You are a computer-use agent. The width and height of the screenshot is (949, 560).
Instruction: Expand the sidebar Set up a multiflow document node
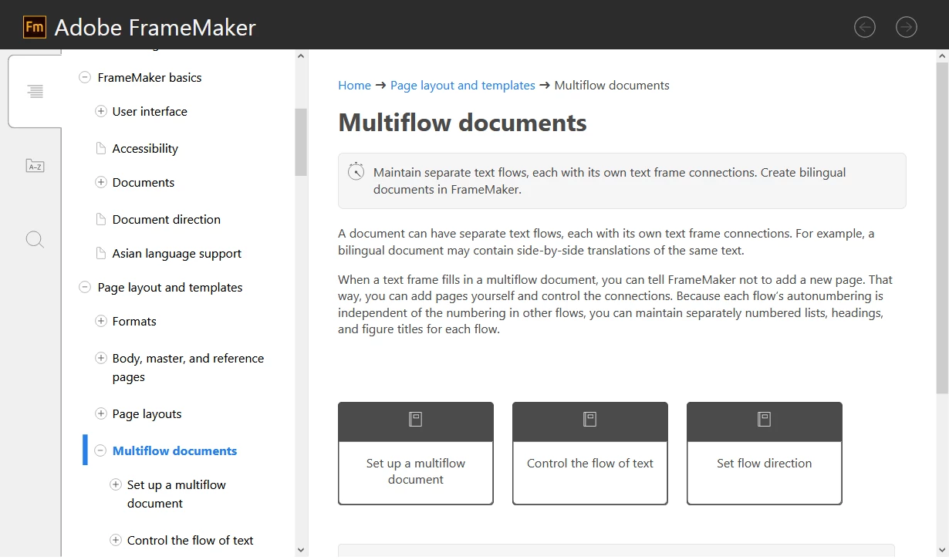[116, 484]
